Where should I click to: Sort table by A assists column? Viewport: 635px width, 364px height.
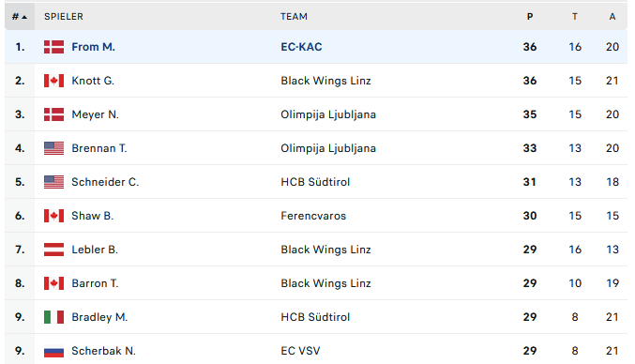pyautogui.click(x=612, y=17)
